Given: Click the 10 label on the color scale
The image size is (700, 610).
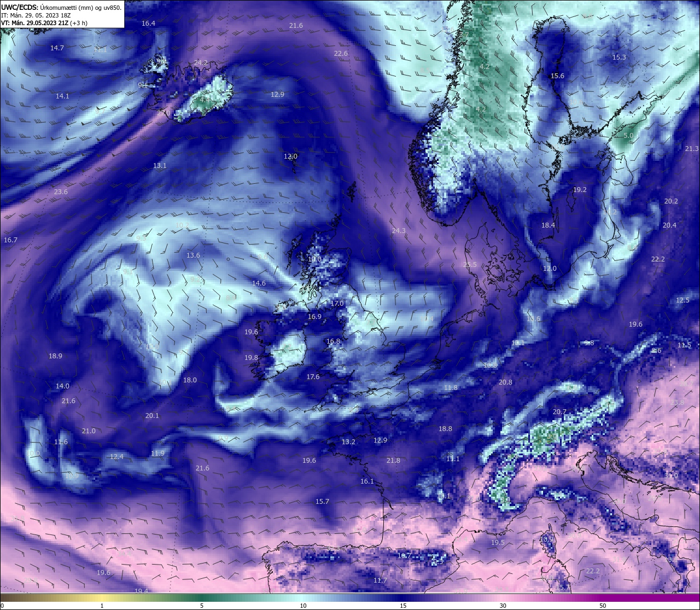Looking at the screenshot, I should (x=303, y=606).
